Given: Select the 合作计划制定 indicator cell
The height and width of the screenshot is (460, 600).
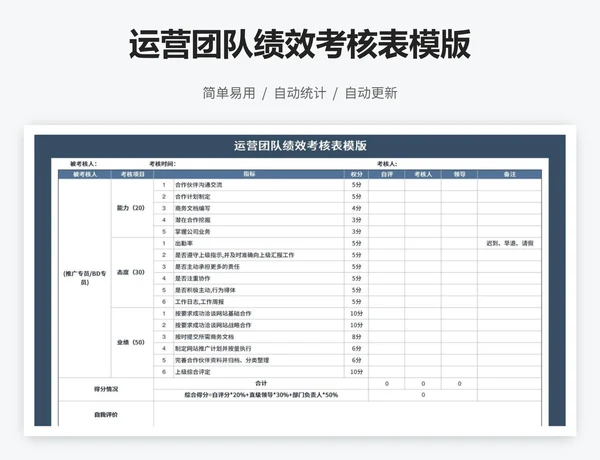Looking at the screenshot, I should pyautogui.click(x=259, y=197).
